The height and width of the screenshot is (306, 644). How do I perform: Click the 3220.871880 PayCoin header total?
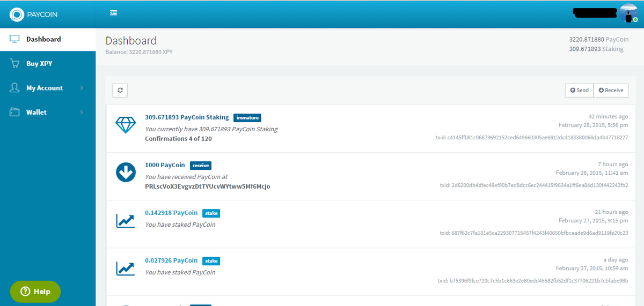coord(599,40)
